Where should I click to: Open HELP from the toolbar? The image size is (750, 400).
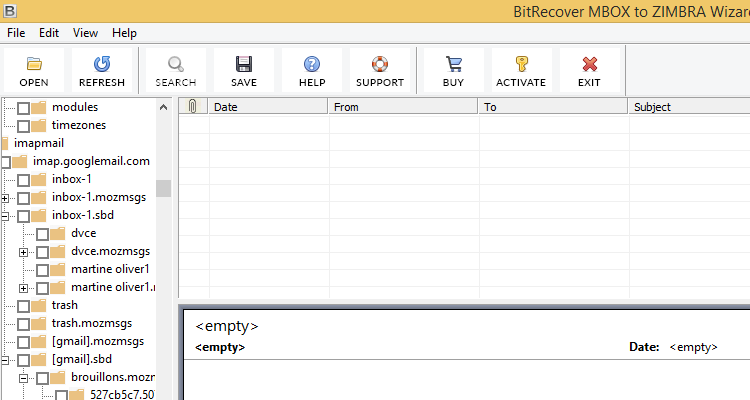click(x=312, y=70)
